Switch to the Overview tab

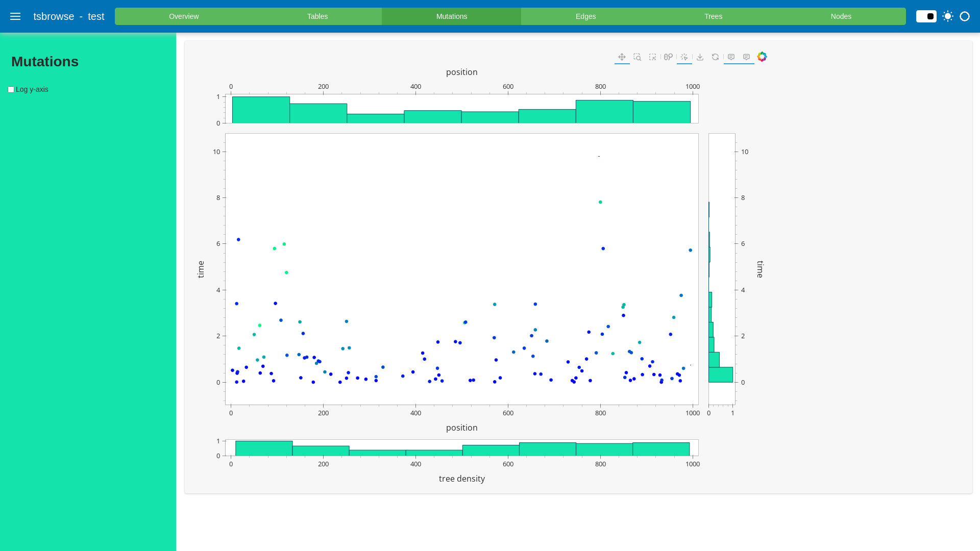[x=184, y=16]
